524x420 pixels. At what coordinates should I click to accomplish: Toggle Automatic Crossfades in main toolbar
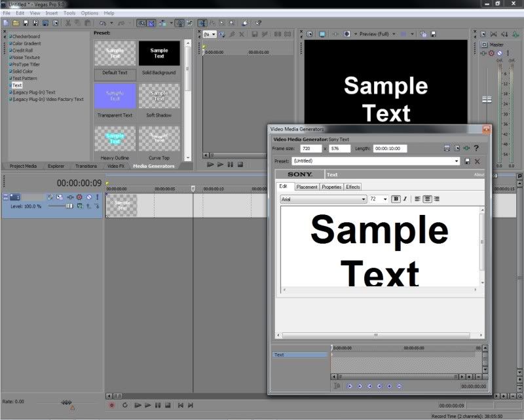[151, 23]
